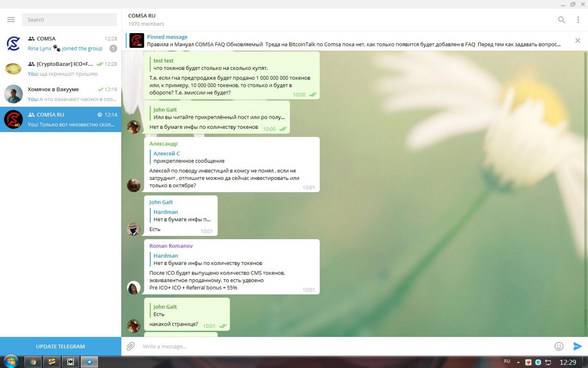Click the quoted Алексей С reply
The height and width of the screenshot is (368, 588).
click(232, 157)
